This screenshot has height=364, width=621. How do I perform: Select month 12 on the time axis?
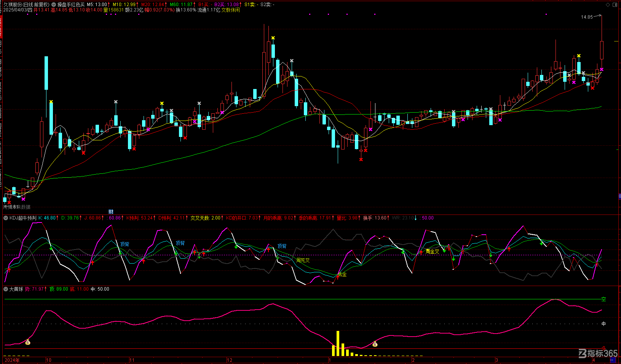(230, 360)
